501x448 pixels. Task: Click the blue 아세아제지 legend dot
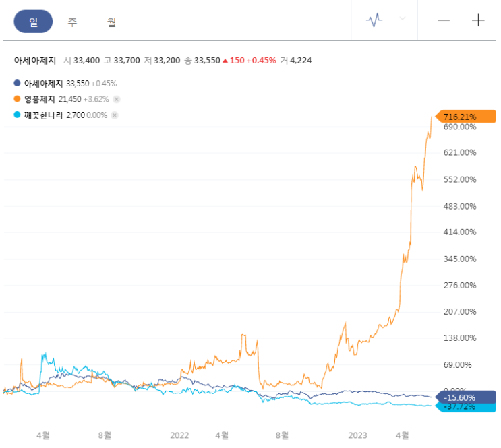[17, 83]
